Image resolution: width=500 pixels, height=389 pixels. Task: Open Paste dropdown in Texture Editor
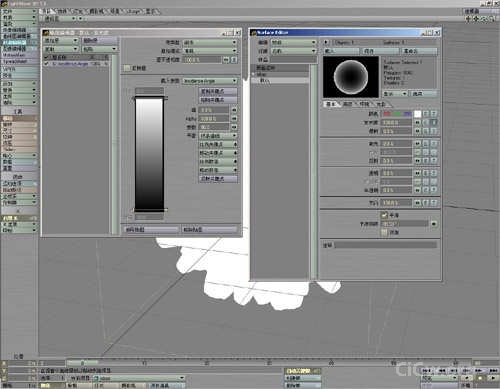coord(100,49)
